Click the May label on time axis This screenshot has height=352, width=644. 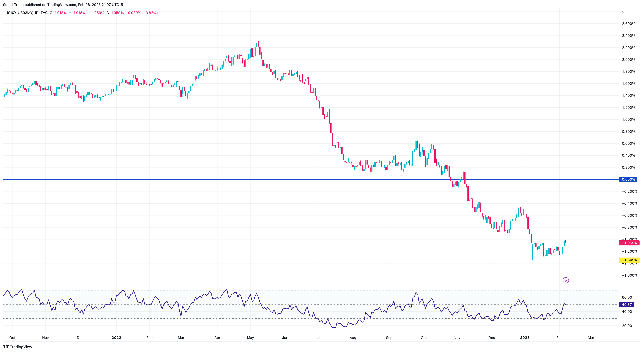click(x=250, y=338)
